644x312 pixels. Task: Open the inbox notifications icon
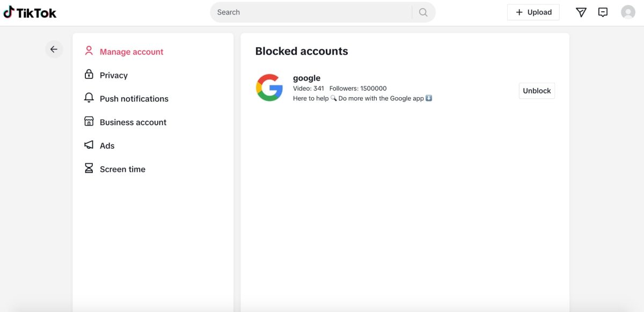point(603,12)
